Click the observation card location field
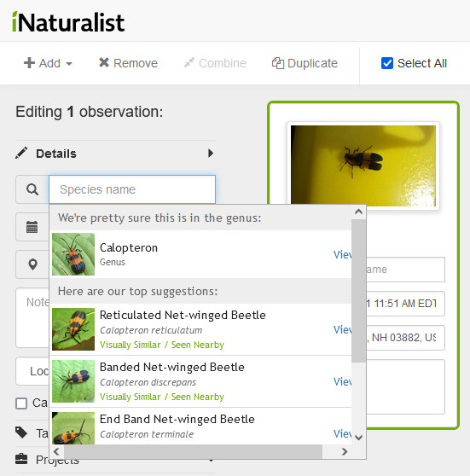The width and height of the screenshot is (470, 476). pos(405,338)
